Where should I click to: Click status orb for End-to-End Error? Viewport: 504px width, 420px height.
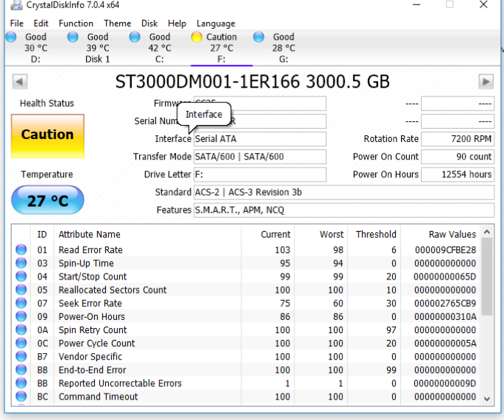click(x=21, y=369)
